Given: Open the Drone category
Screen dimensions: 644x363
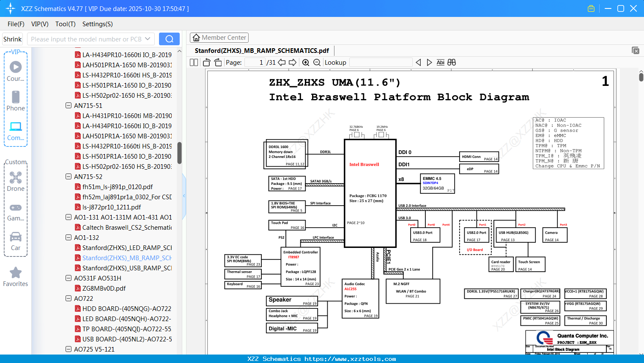Looking at the screenshot, I should click(16, 181).
